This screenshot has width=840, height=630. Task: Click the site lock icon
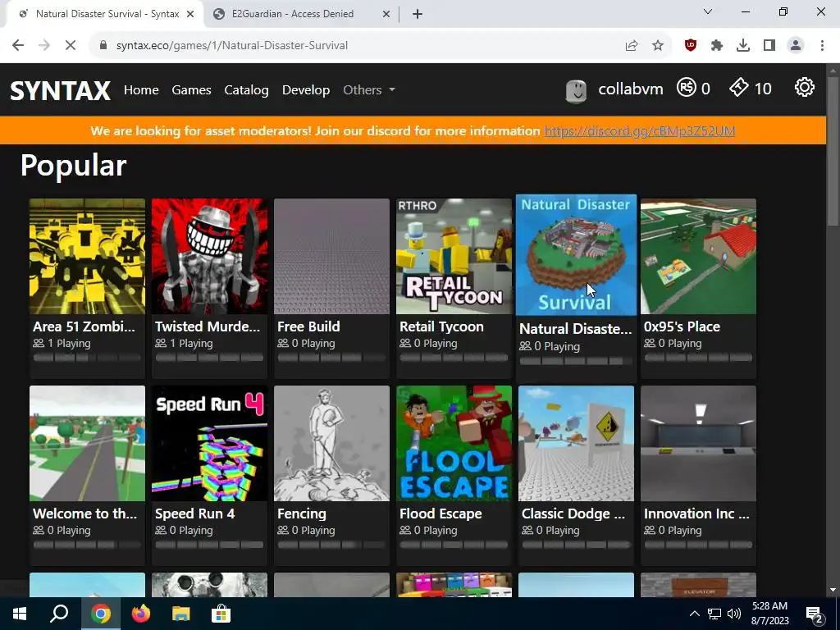coord(103,46)
